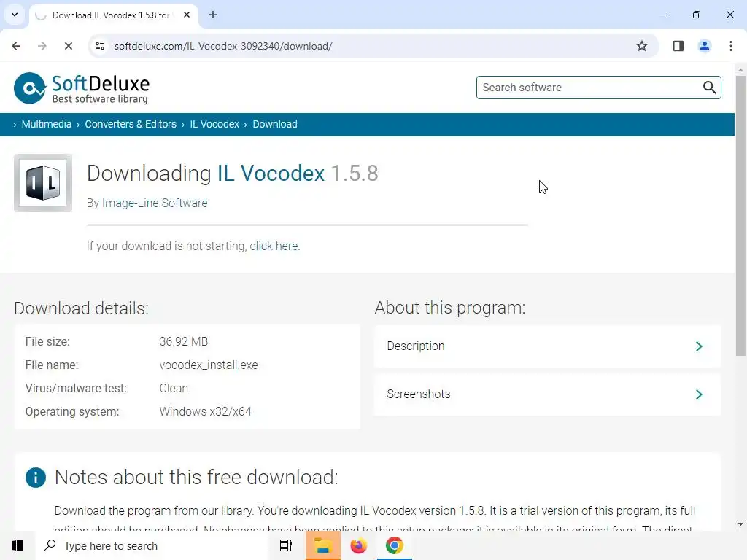This screenshot has width=747, height=560.
Task: Click Chrome taskbar icon
Action: click(395, 545)
